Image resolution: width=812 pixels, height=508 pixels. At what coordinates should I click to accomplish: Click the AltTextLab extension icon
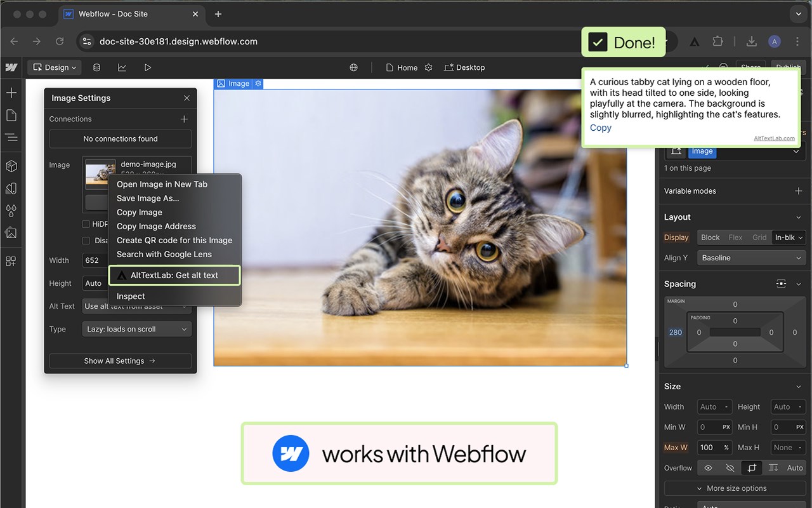[695, 41]
